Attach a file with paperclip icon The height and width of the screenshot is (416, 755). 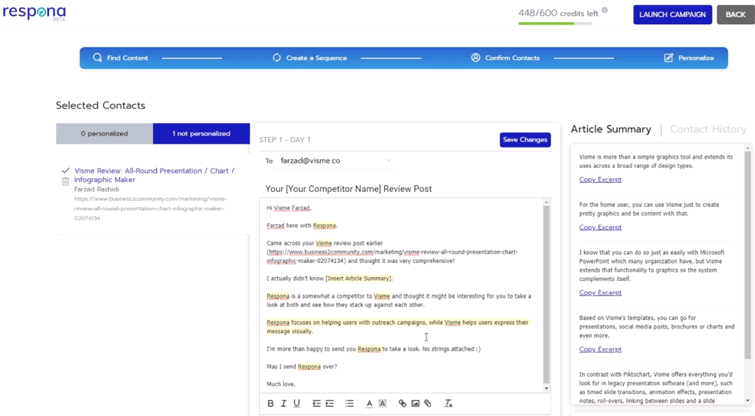coord(428,403)
